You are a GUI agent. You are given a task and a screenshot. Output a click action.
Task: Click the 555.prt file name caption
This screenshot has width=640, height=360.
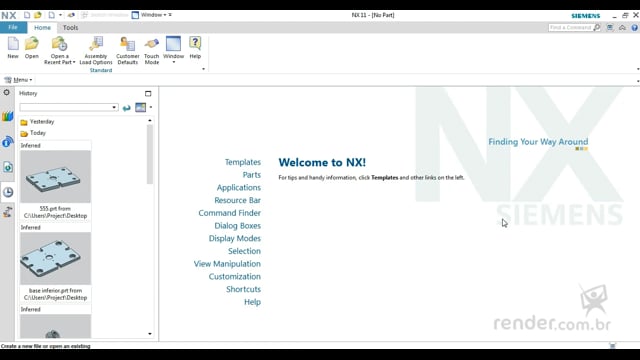(x=55, y=212)
